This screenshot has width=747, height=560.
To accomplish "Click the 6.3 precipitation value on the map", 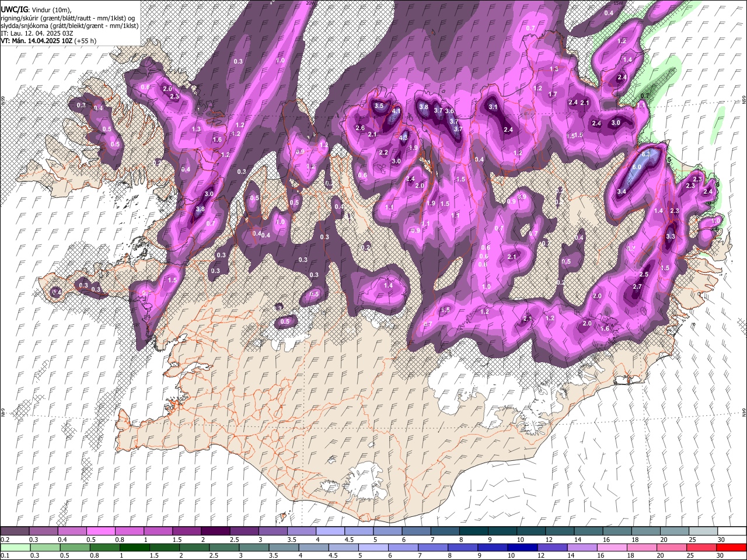I will [x=646, y=155].
